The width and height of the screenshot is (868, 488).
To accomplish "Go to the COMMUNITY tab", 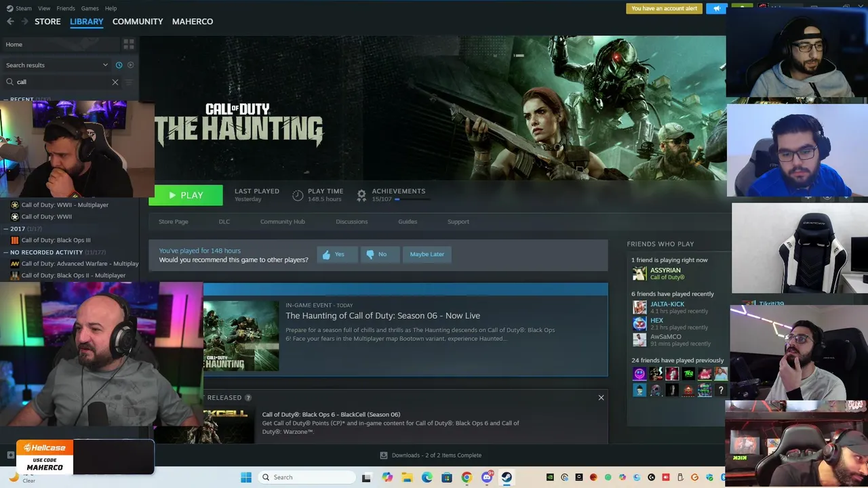I will [x=138, y=22].
